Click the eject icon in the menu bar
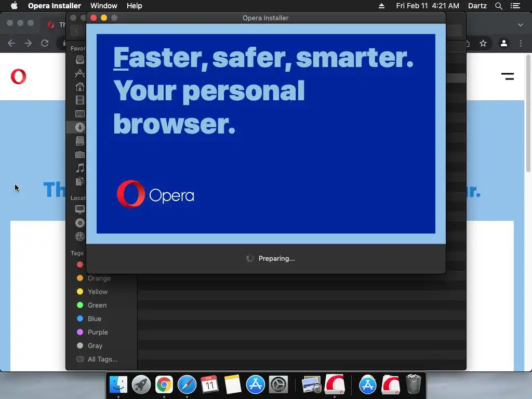The width and height of the screenshot is (532, 399). pyautogui.click(x=381, y=6)
